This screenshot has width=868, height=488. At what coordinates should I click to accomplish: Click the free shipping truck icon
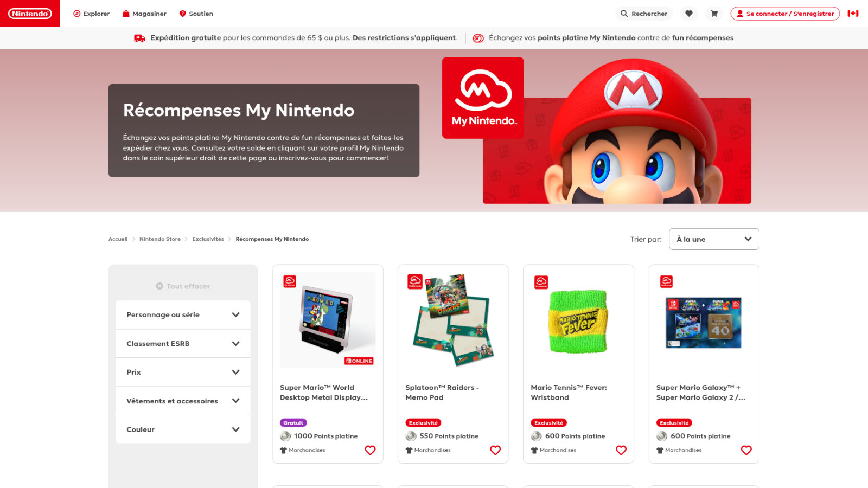tap(139, 38)
